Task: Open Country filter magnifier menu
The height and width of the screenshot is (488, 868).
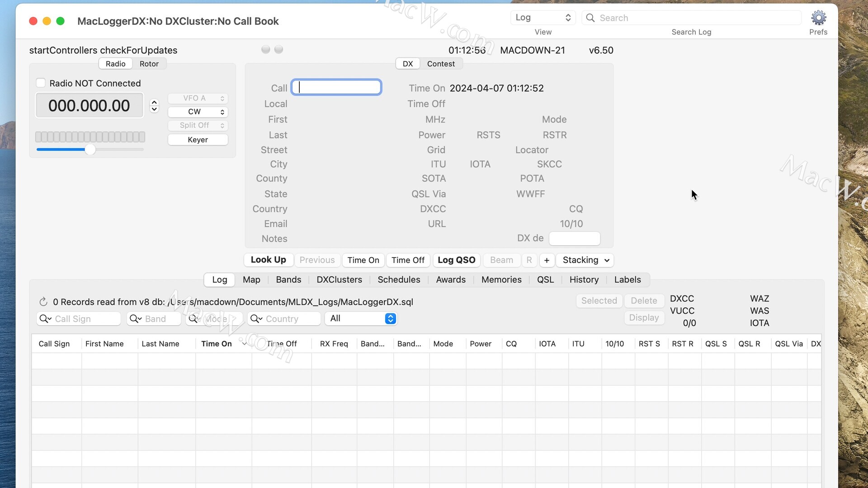Action: (x=256, y=319)
